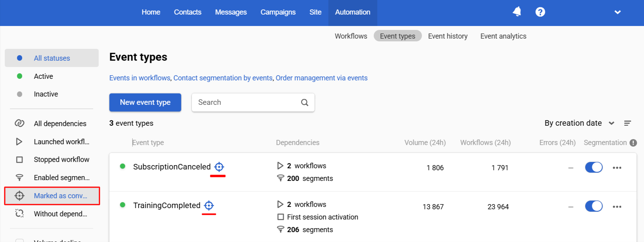Click the Launched workflows play icon
644x242 pixels.
tap(19, 141)
